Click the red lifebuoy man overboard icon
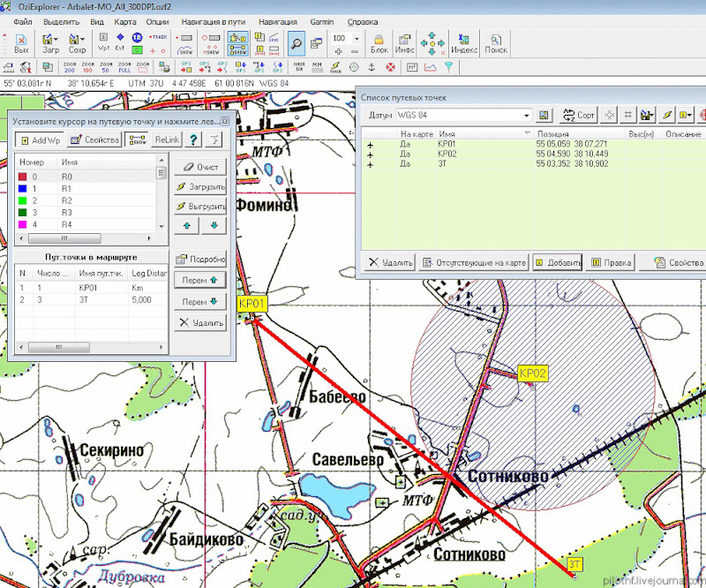The width and height of the screenshot is (706, 588). click(x=390, y=68)
